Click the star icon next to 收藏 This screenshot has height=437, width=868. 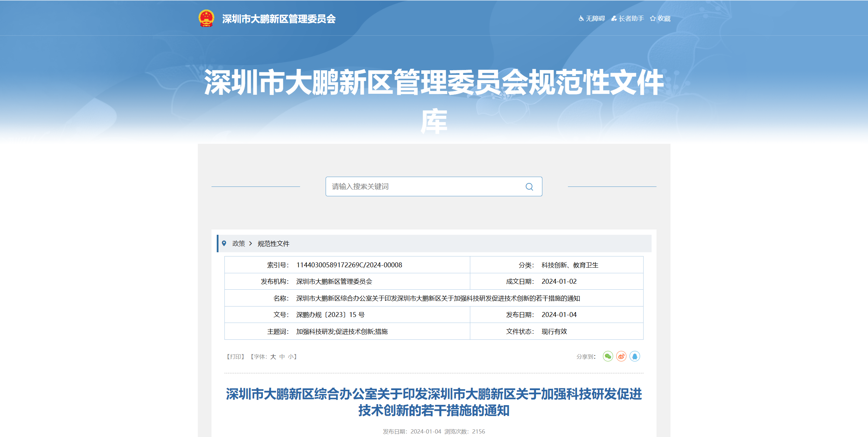click(652, 18)
